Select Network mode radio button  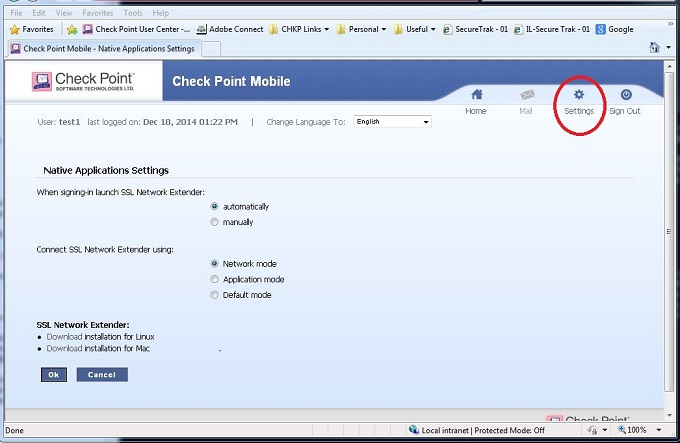coord(214,264)
